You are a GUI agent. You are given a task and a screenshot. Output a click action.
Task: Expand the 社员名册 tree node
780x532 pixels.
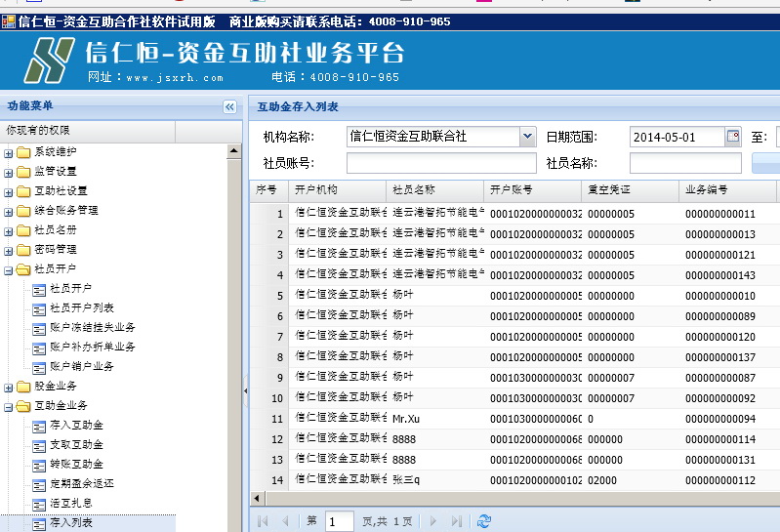(x=9, y=231)
